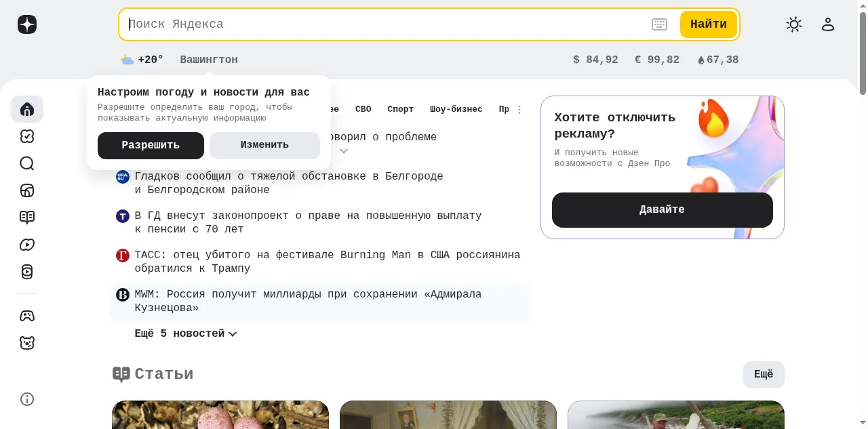Screen dimensions: 868x429
Task: Open first article thumbnail with mushrooms
Action: pos(220,415)
